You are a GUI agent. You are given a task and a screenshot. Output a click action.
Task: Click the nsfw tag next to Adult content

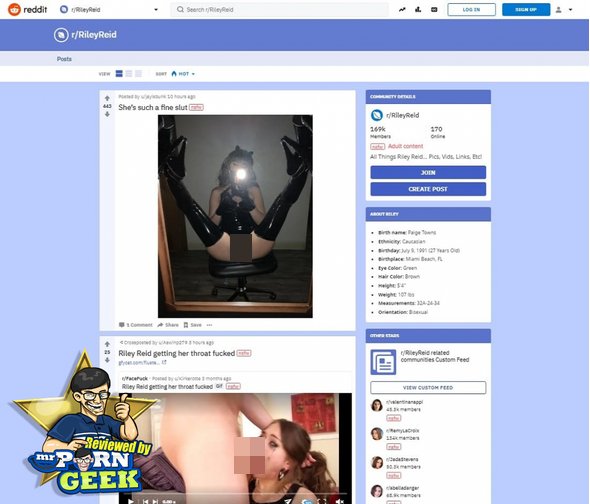(x=377, y=146)
